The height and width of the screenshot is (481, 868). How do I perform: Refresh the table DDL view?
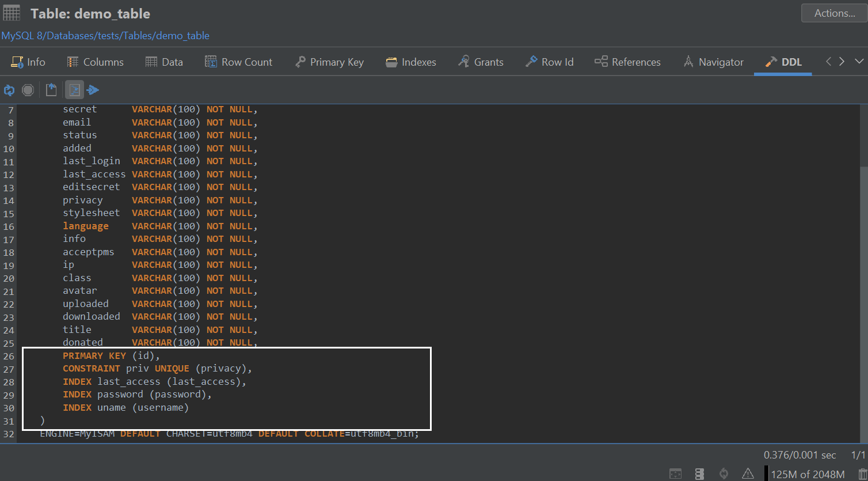pyautogui.click(x=9, y=89)
